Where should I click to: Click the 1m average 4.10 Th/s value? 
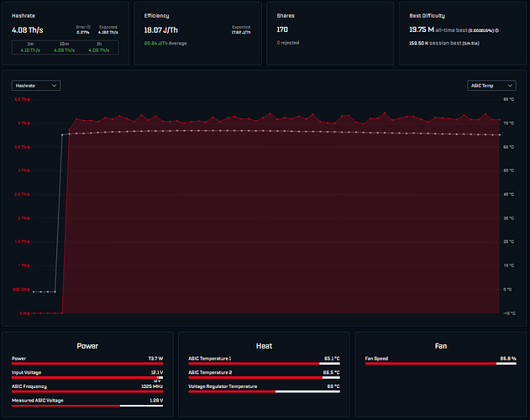click(x=30, y=50)
